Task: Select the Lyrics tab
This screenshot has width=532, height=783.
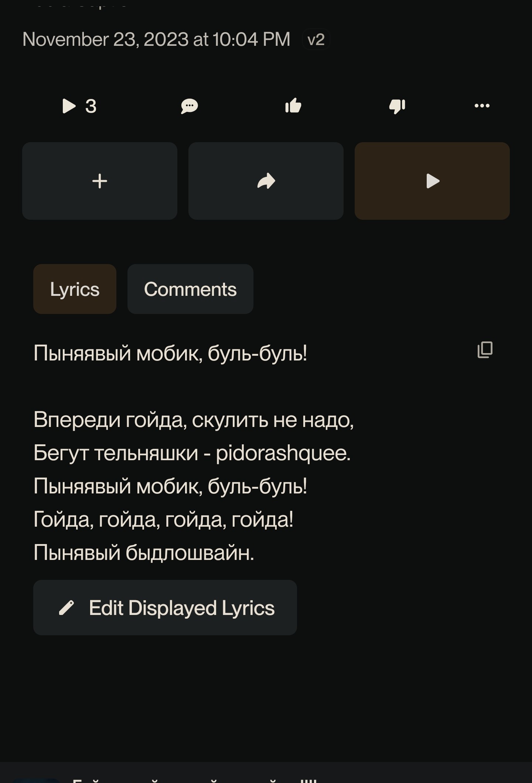Action: [x=75, y=289]
